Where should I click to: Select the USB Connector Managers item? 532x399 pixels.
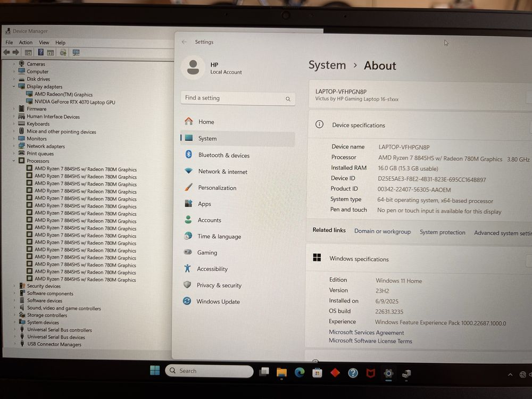click(54, 344)
